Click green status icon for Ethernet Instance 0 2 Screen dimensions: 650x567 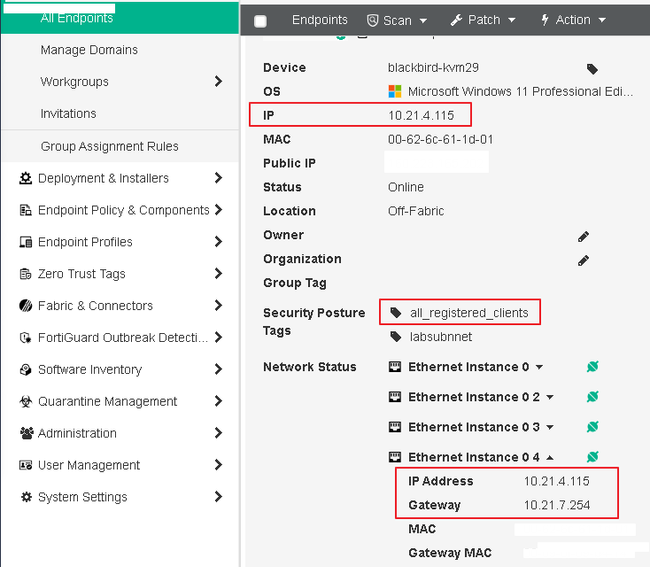(x=592, y=397)
